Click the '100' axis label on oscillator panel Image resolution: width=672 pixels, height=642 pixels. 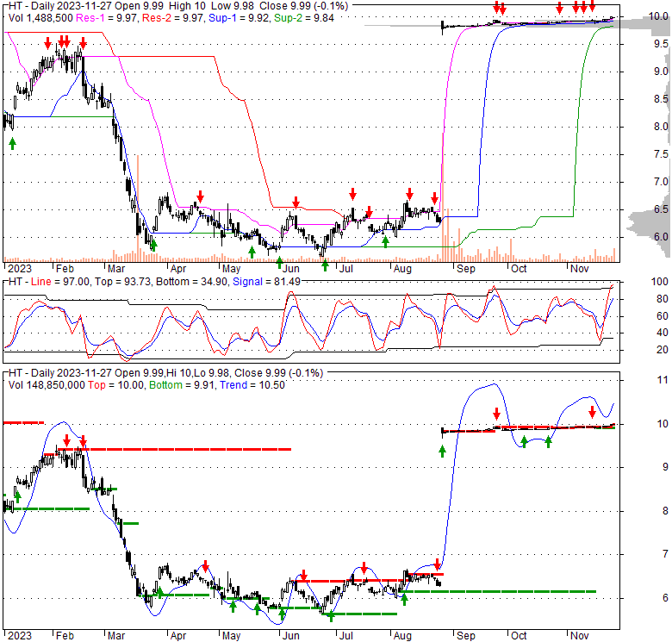660,282
